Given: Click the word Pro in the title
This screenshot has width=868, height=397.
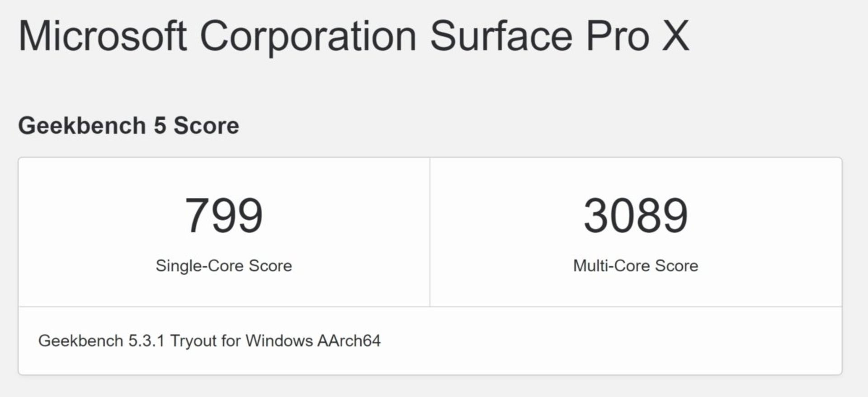Looking at the screenshot, I should 618,36.
